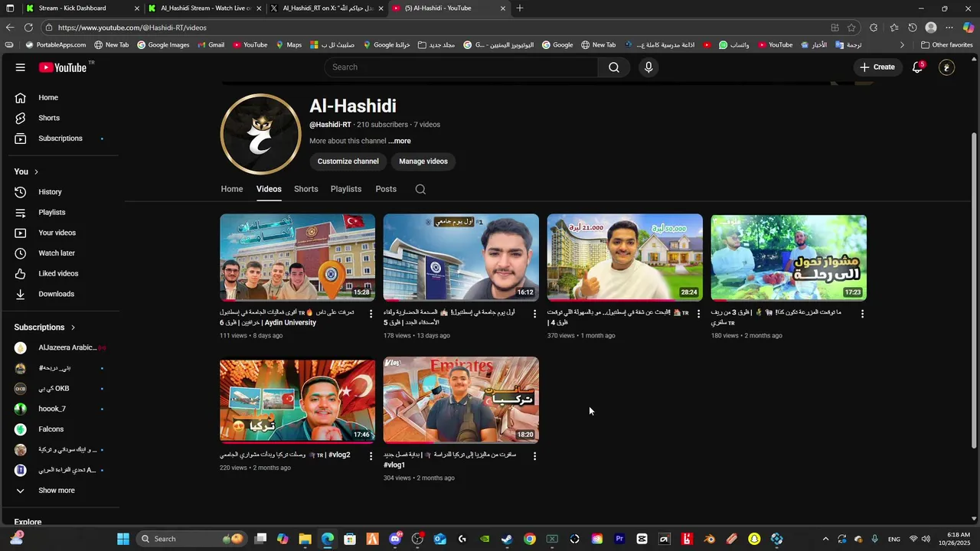Image resolution: width=980 pixels, height=551 pixels.
Task: Click the YouTube search input field
Action: (x=461, y=67)
